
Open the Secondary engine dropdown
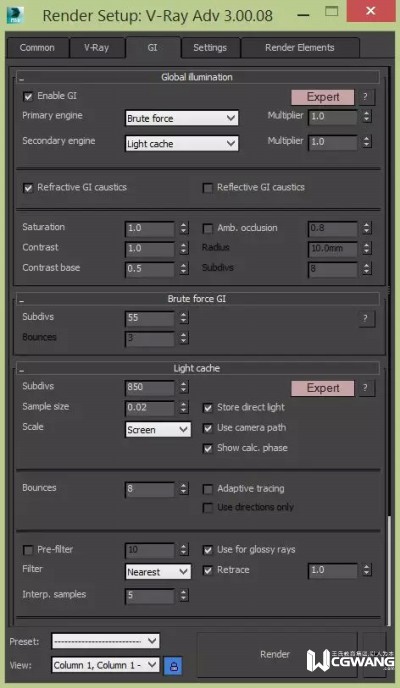coord(182,143)
